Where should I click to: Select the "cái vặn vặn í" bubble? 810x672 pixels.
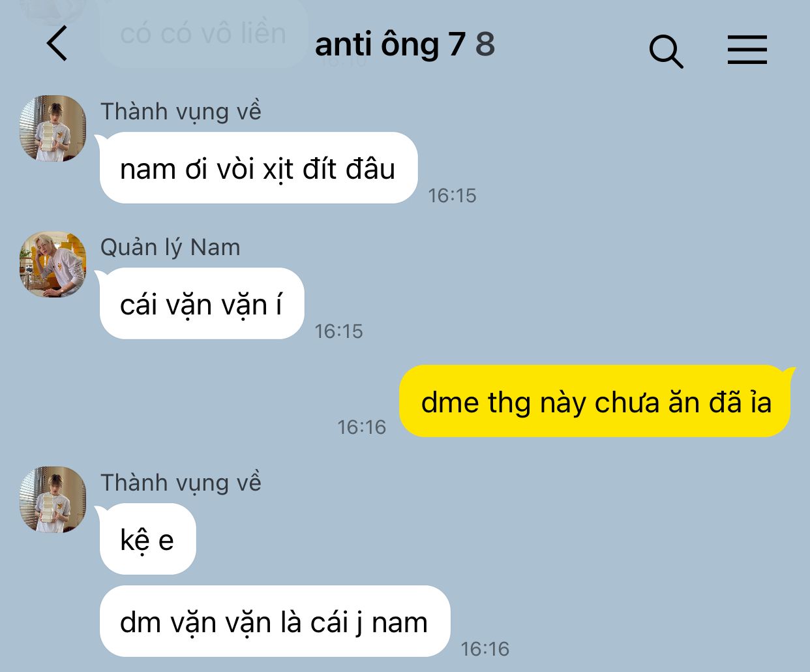coord(202,304)
